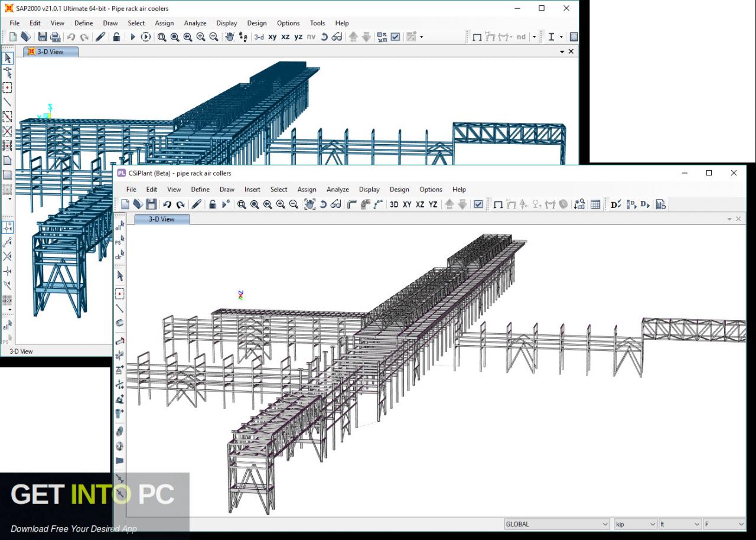This screenshot has height=540, width=756.
Task: Click Save icon in SAP2000 toolbar
Action: tap(43, 37)
